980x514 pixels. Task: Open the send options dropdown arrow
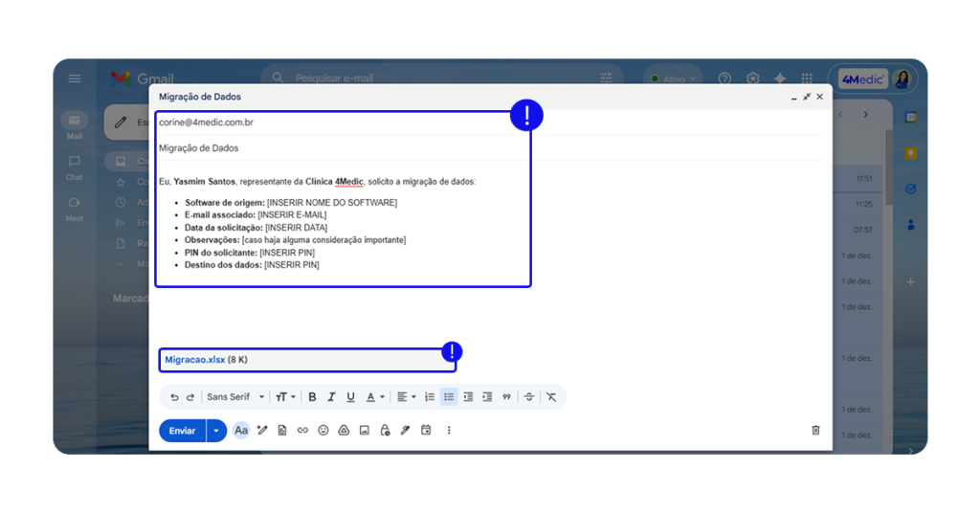[216, 431]
